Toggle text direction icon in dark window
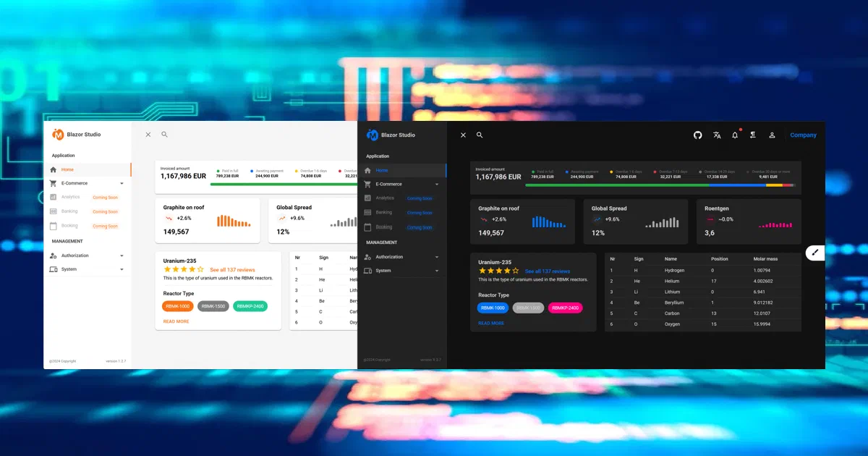The width and height of the screenshot is (868, 456). click(x=753, y=135)
